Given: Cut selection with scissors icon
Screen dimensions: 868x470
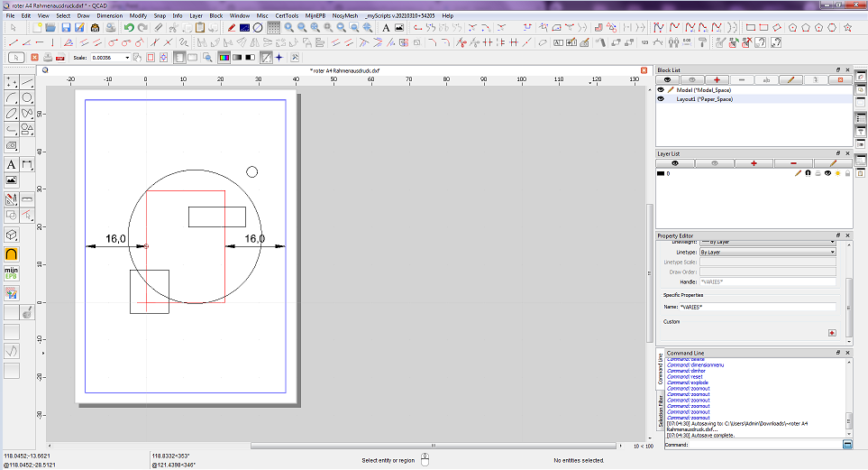Looking at the screenshot, I should [x=173, y=28].
